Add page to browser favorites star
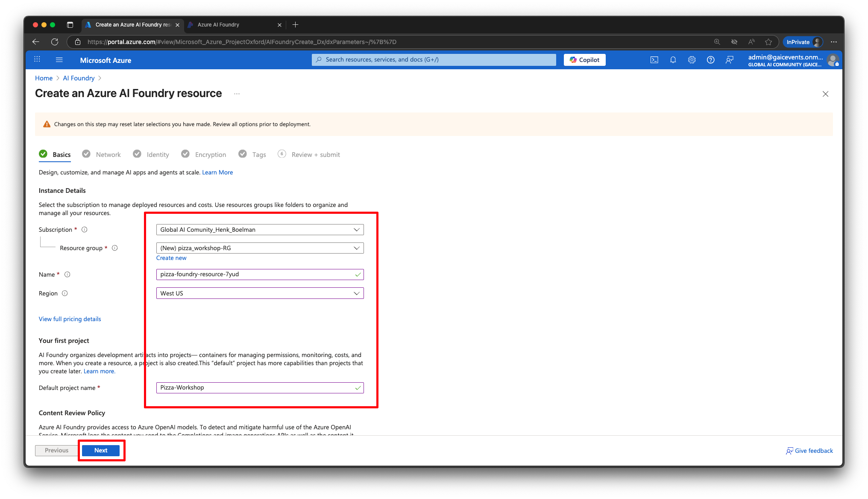The width and height of the screenshot is (868, 499). click(x=768, y=42)
